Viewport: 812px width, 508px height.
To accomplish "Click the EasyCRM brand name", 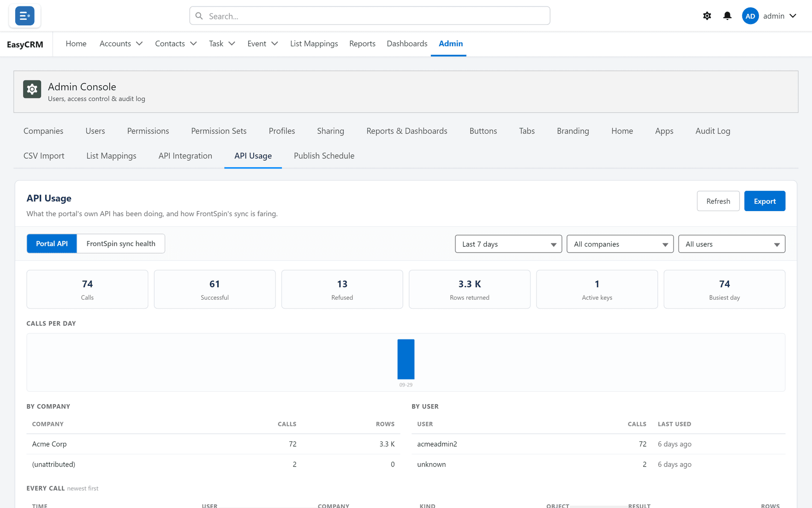I will pos(25,44).
